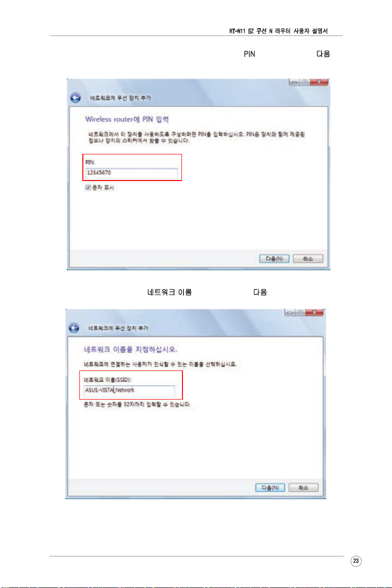Screen dimensions: 392x588
Task: Click the PIN field containing 12345670
Action: [x=131, y=173]
